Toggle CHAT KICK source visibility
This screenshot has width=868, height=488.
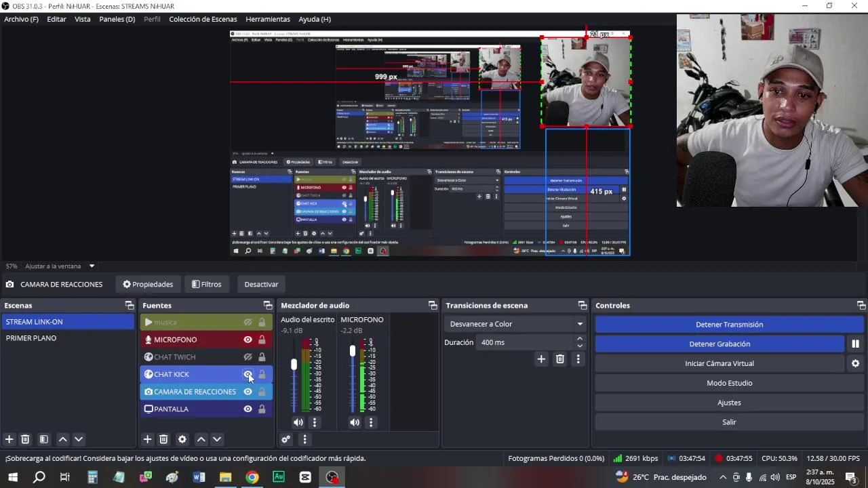click(248, 374)
